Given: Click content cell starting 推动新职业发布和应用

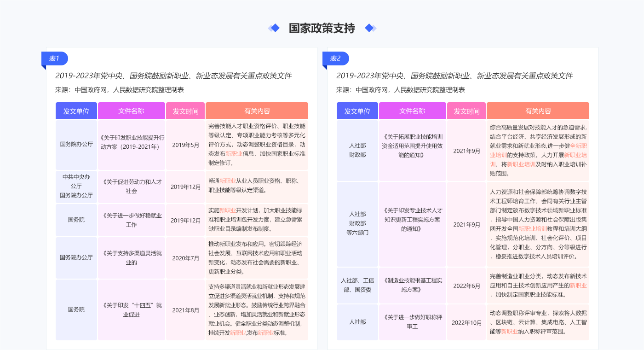Looking at the screenshot, I should (x=257, y=258).
